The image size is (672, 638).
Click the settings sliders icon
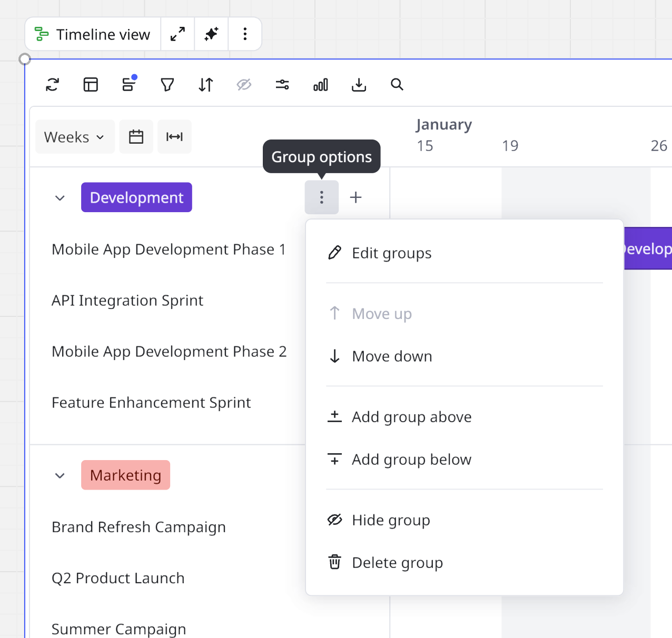click(x=282, y=85)
